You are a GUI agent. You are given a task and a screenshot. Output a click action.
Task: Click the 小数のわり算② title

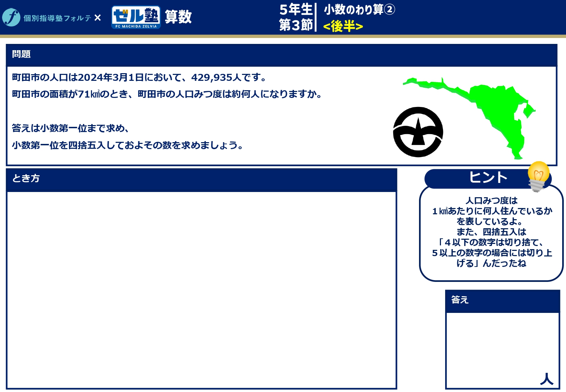(359, 9)
